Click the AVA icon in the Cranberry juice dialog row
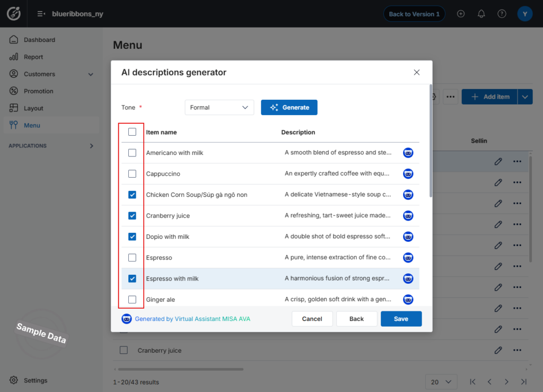The width and height of the screenshot is (543, 392). click(x=408, y=216)
